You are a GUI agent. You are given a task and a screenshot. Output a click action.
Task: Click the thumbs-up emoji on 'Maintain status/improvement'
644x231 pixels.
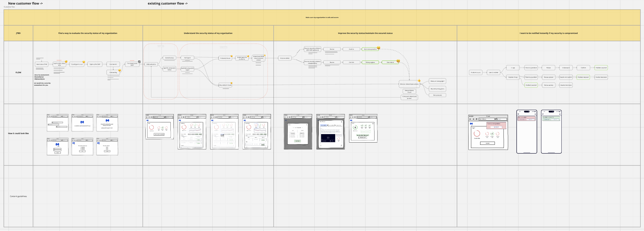tap(419, 81)
